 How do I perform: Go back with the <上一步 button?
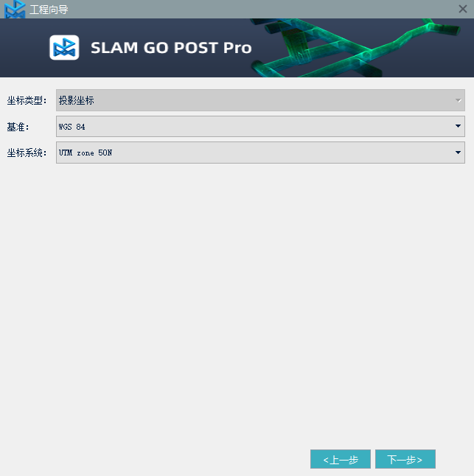(341, 459)
